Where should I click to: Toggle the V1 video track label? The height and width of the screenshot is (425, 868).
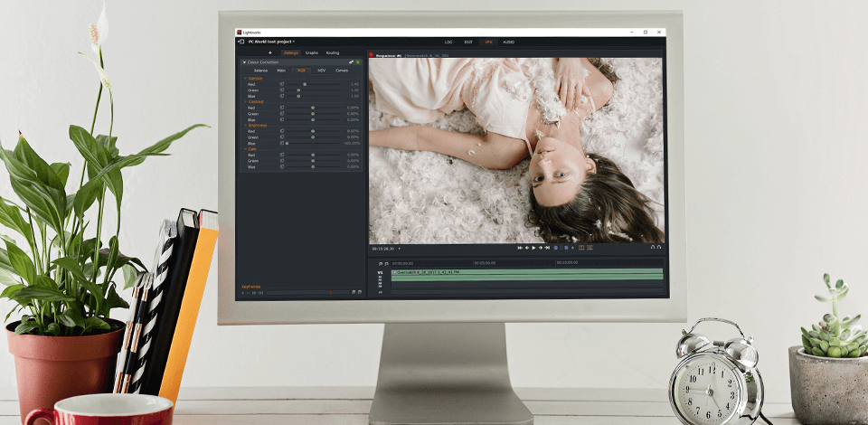click(x=381, y=273)
